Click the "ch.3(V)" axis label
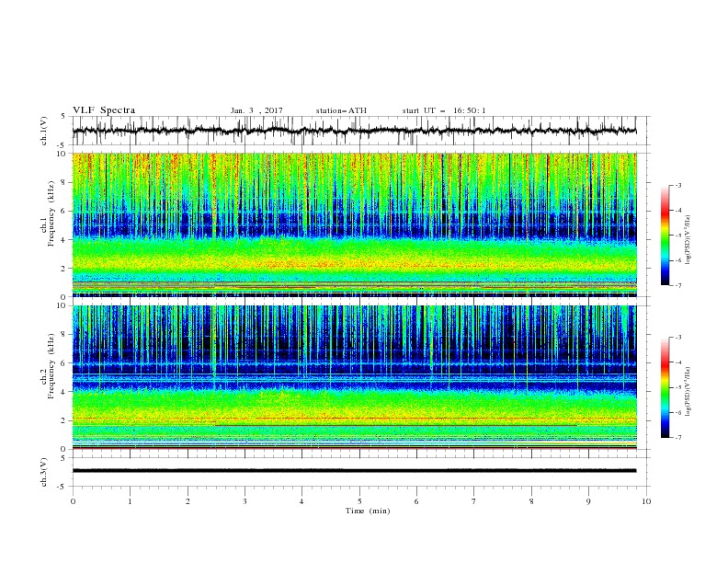The height and width of the screenshot is (563, 728). [44, 472]
